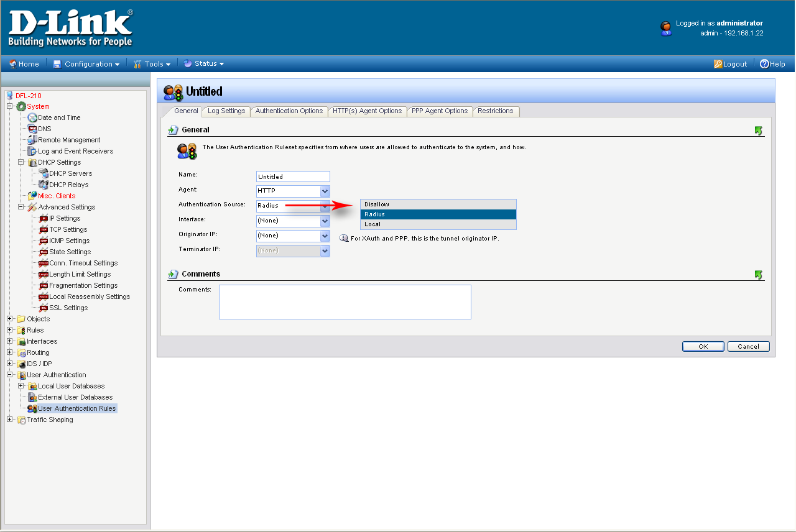The width and height of the screenshot is (796, 532).
Task: Click the DHCP Servers icon
Action: point(44,173)
